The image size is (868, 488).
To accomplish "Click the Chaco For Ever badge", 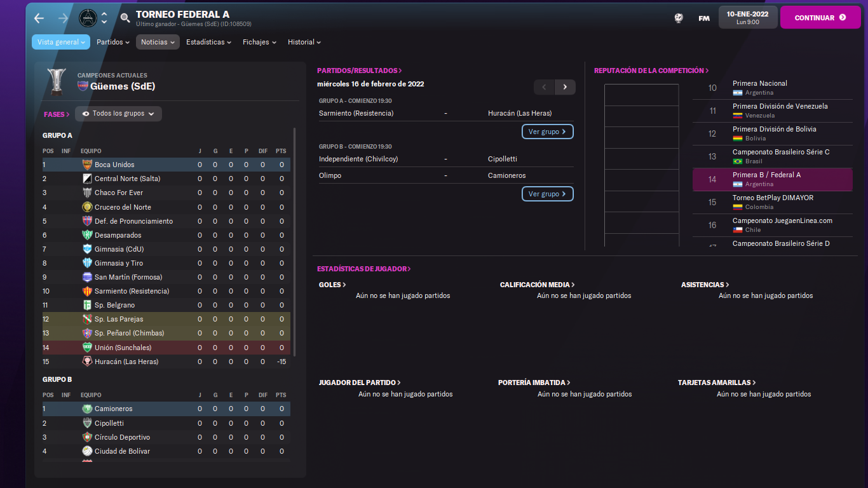I will (x=87, y=193).
